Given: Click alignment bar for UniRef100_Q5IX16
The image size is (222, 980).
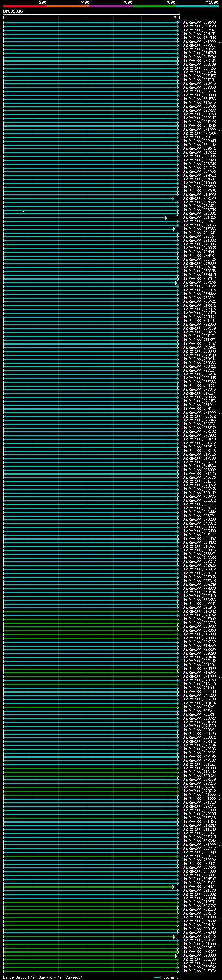Looking at the screenshot, I should pyautogui.click(x=85, y=218).
